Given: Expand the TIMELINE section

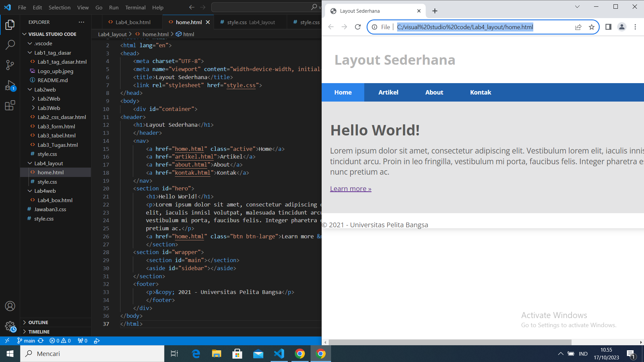Looking at the screenshot, I should coord(37,331).
